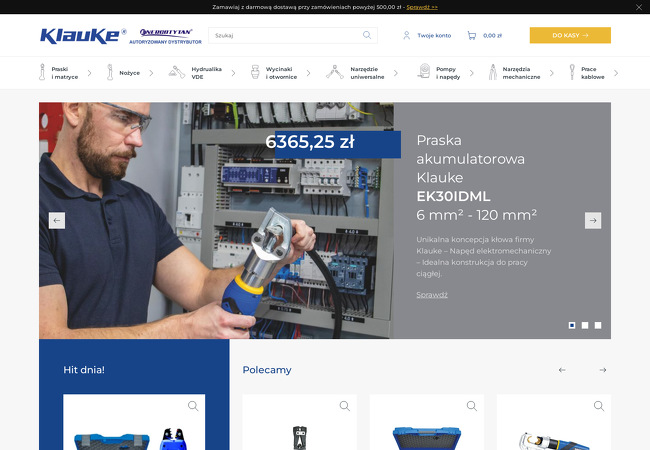Click the DO KASY checkout button
This screenshot has height=450, width=650.
pos(570,35)
